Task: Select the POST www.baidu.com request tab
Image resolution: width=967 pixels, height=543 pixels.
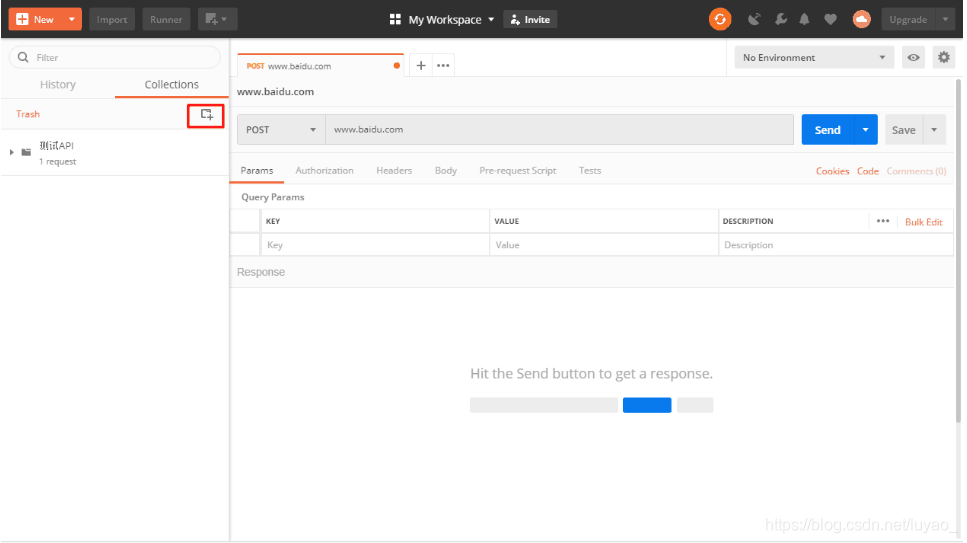Action: tap(320, 66)
